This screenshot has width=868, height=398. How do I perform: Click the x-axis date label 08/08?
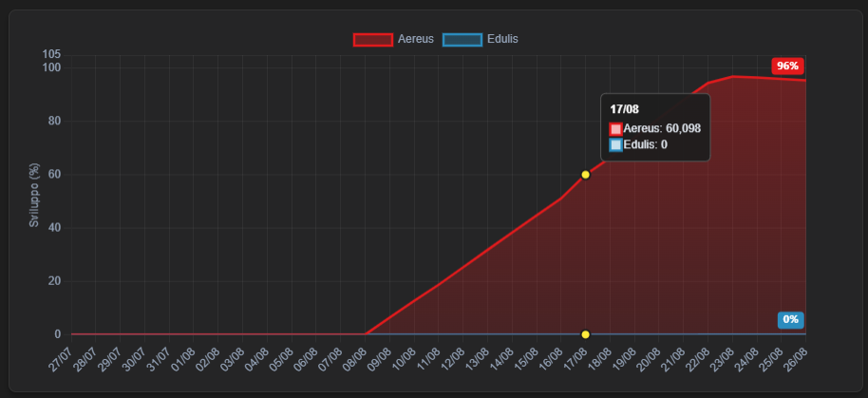point(353,359)
